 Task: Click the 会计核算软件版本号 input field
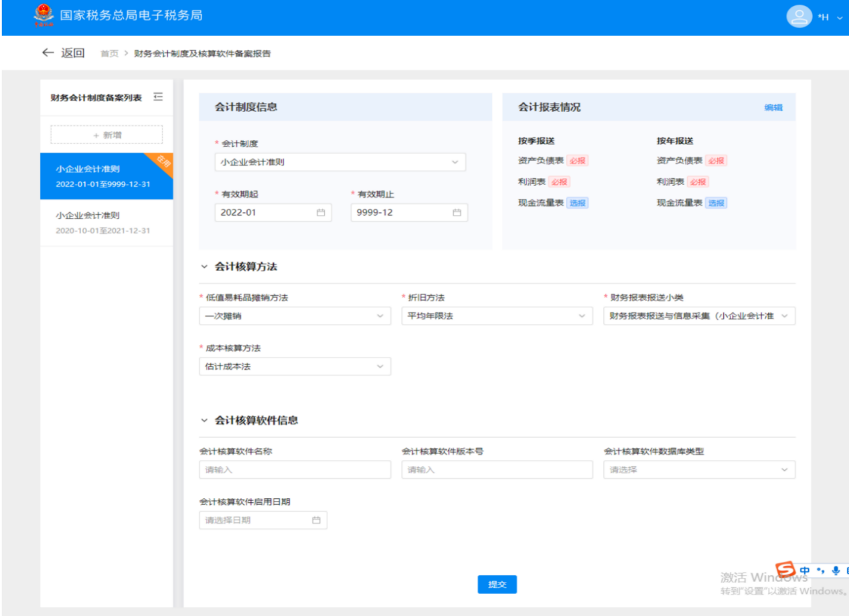coord(497,469)
